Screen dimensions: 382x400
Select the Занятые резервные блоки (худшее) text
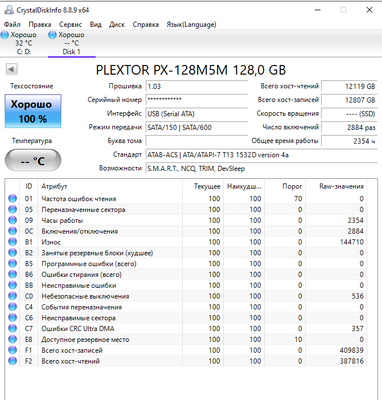point(97,253)
